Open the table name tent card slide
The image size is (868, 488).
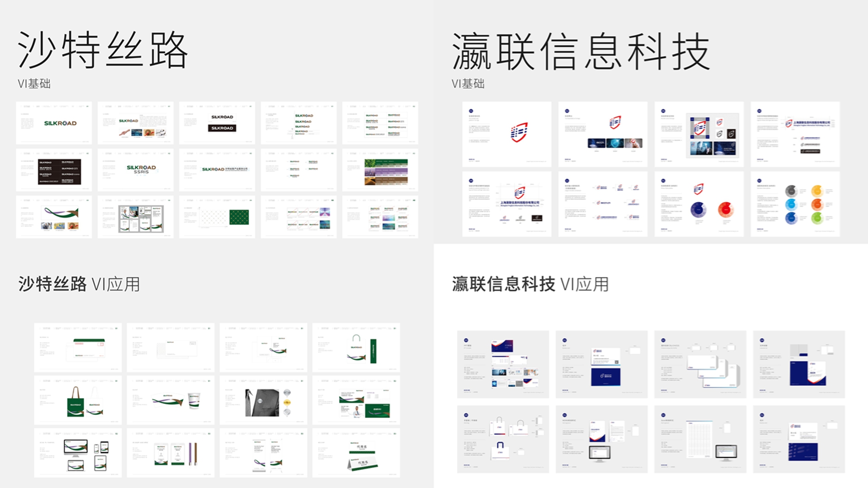tap(356, 453)
